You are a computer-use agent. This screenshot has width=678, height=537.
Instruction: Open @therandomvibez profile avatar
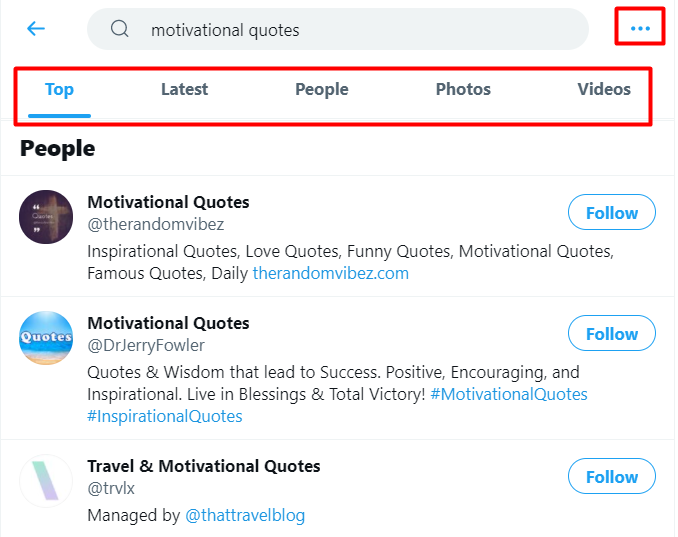[46, 217]
